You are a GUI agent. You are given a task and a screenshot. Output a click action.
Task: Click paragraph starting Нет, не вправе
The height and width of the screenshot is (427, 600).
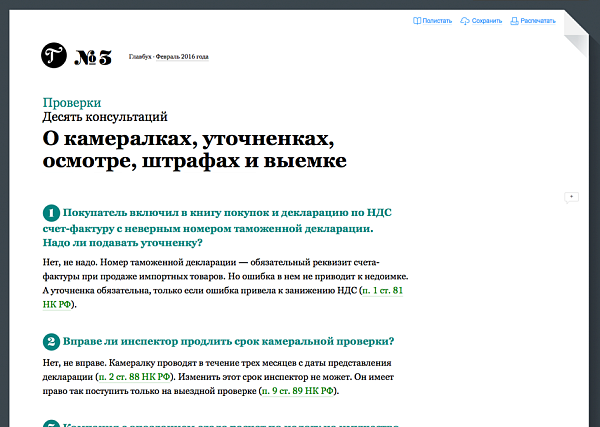point(218,377)
